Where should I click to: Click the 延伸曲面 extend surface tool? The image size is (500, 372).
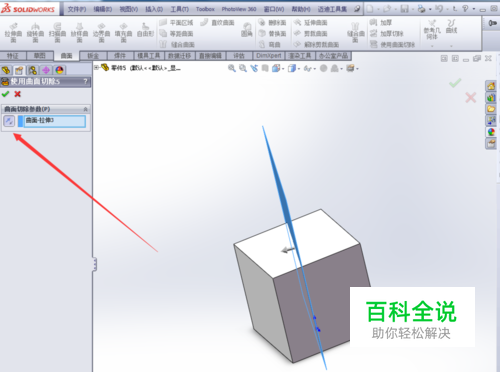click(x=310, y=23)
